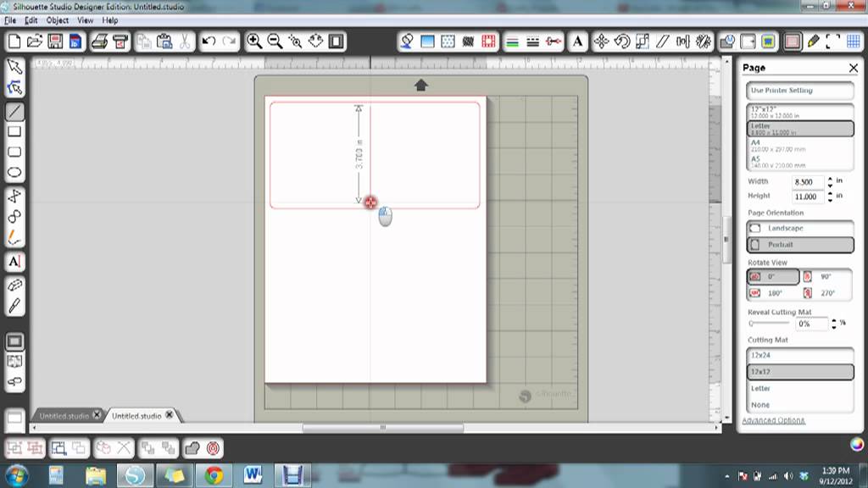Select the Letter cutting mat option

coord(800,388)
